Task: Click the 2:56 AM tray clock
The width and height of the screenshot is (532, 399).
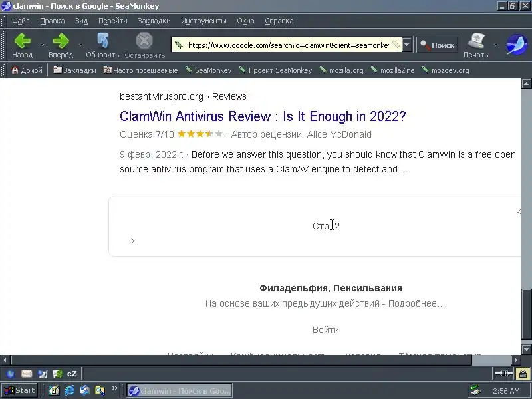Action: (506, 391)
